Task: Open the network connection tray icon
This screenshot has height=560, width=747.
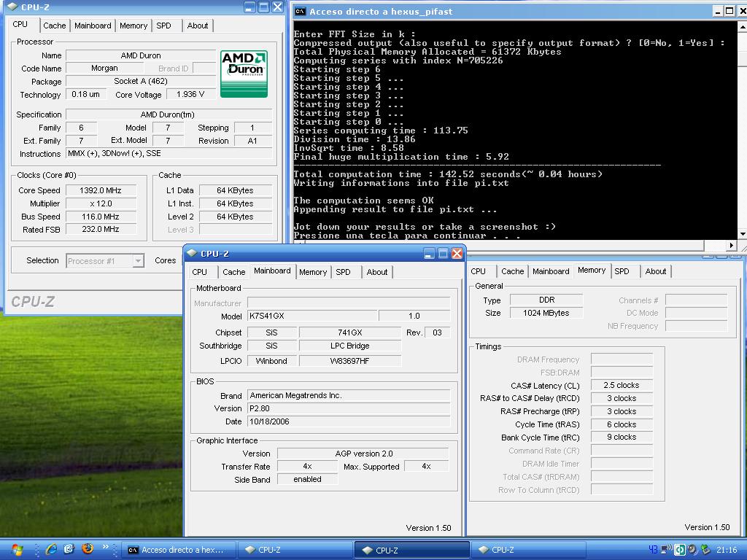Action: click(x=666, y=550)
